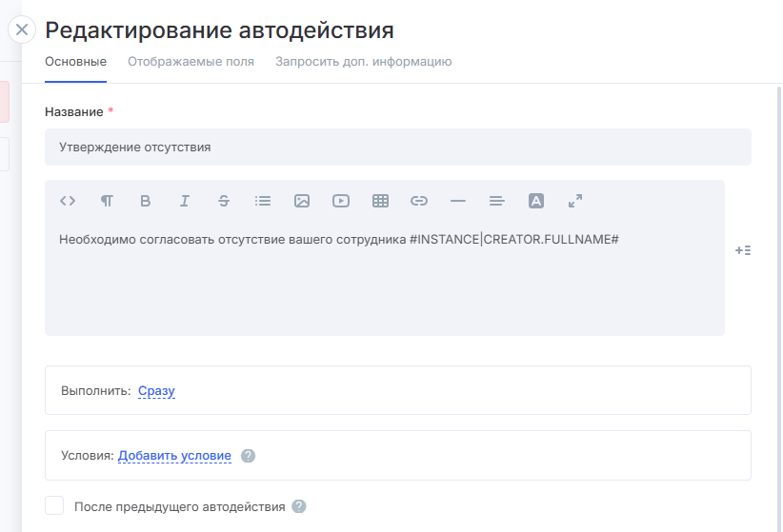Apply italic formatting in editor
783x532 pixels.
click(x=185, y=201)
